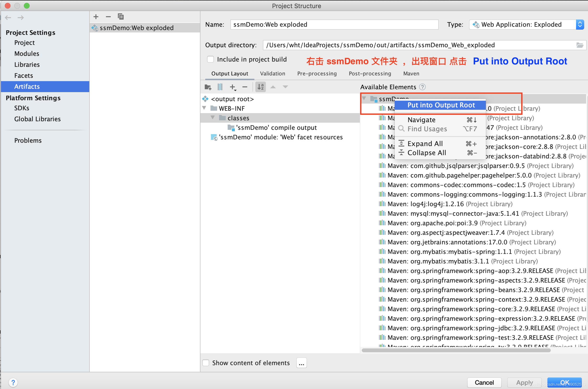
Task: Click the add artifact plus icon
Action: pyautogui.click(x=96, y=17)
